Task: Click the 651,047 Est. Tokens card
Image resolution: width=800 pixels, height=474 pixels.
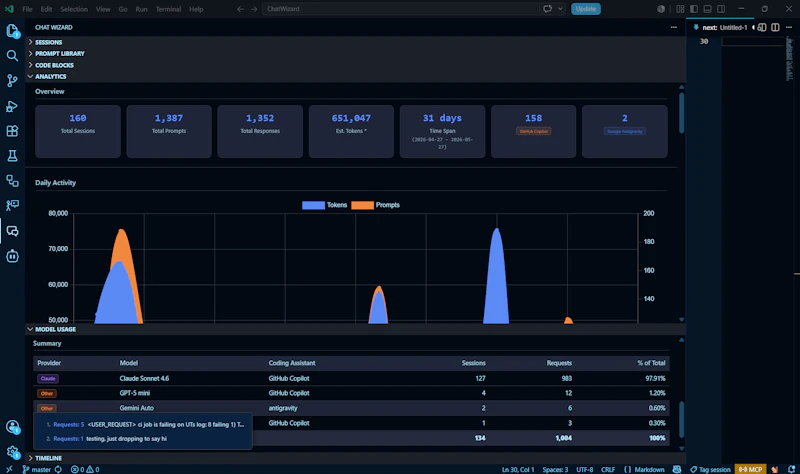Action: [x=351, y=131]
